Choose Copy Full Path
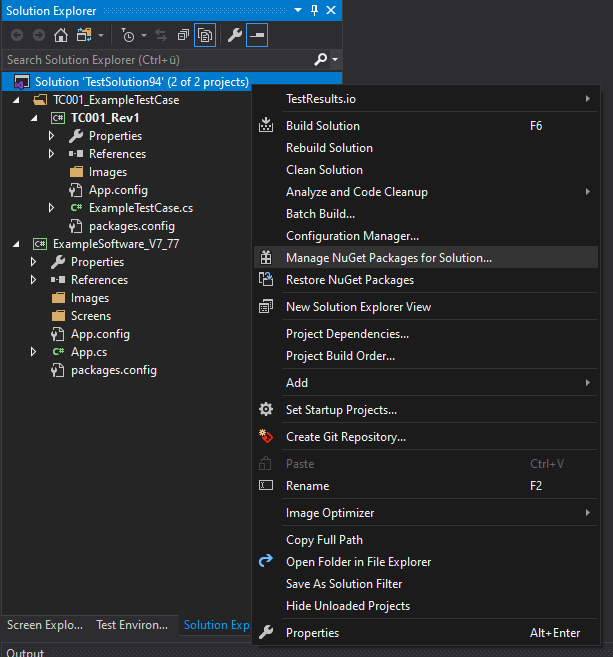The height and width of the screenshot is (657, 613). [x=426, y=540]
